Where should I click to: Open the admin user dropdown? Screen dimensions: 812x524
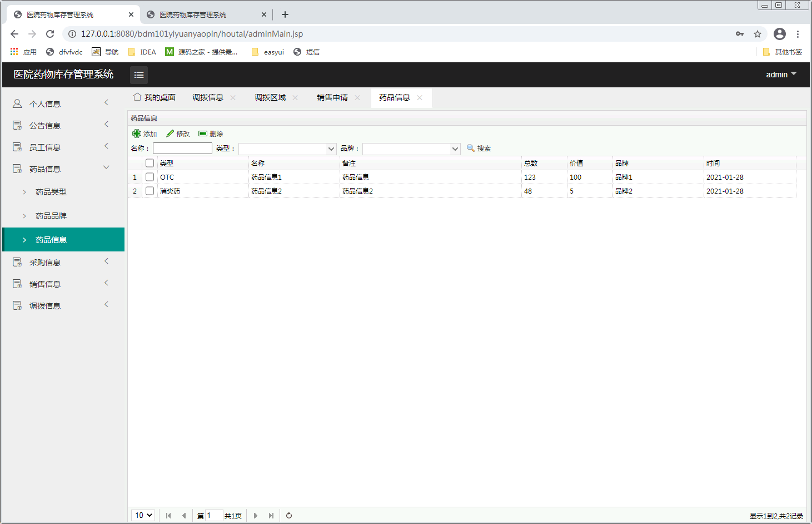(781, 75)
